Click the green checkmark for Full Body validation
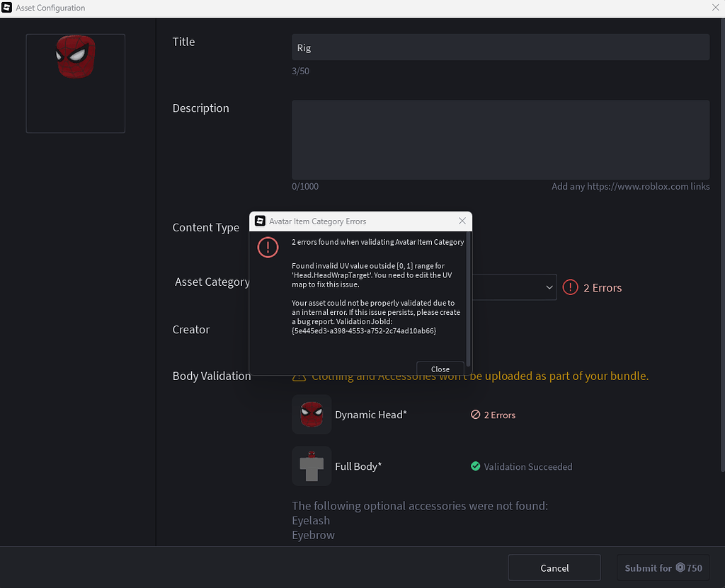The image size is (725, 588). [x=475, y=466]
